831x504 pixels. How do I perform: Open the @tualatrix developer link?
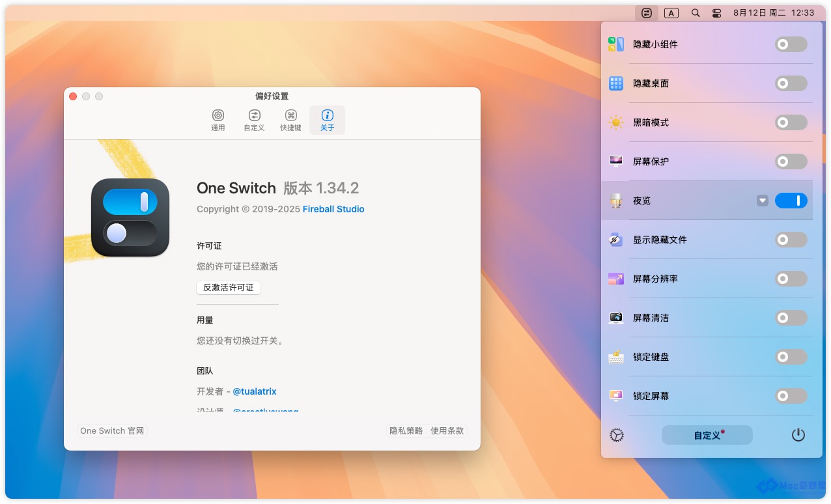pos(255,391)
